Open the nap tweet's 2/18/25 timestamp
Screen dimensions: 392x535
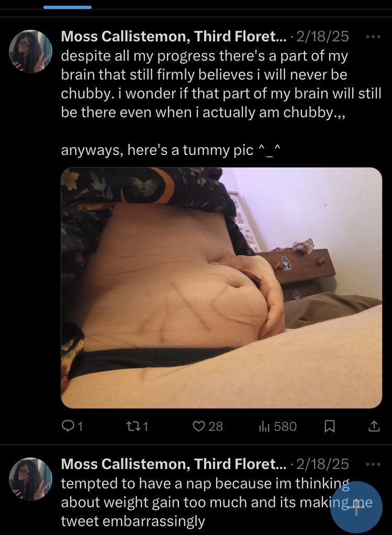tap(322, 464)
